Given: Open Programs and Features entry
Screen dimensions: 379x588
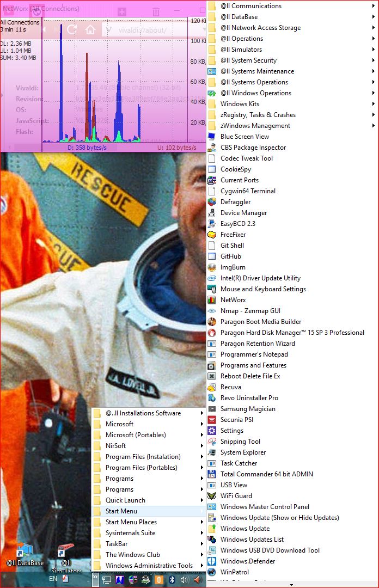Looking at the screenshot, I should [253, 365].
